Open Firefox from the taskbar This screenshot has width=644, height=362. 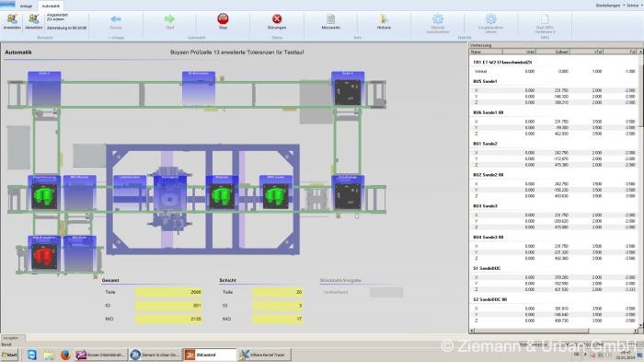[x=65, y=355]
